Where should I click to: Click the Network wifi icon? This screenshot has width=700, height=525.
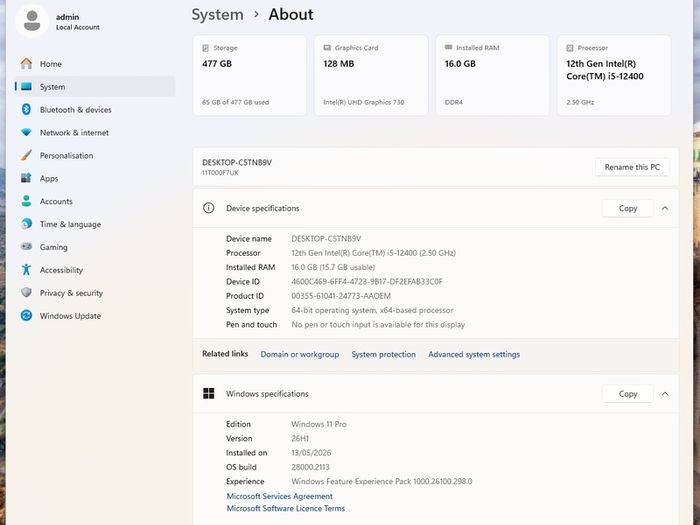click(26, 133)
